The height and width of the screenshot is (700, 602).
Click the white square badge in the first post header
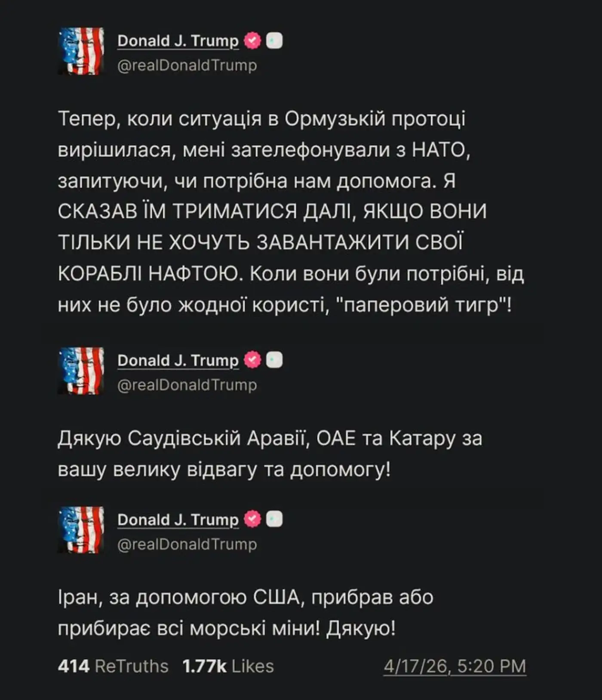[274, 41]
